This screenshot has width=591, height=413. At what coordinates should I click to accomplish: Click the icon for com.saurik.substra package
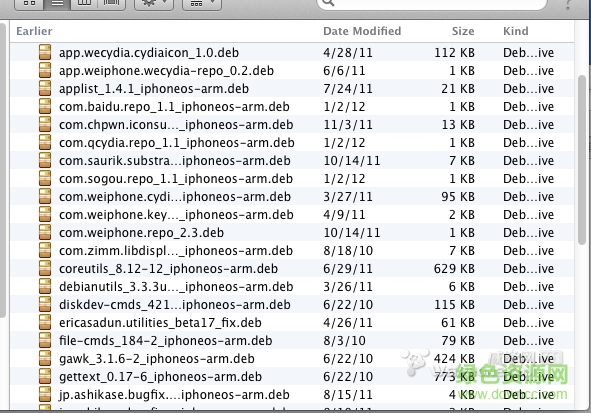click(x=45, y=161)
